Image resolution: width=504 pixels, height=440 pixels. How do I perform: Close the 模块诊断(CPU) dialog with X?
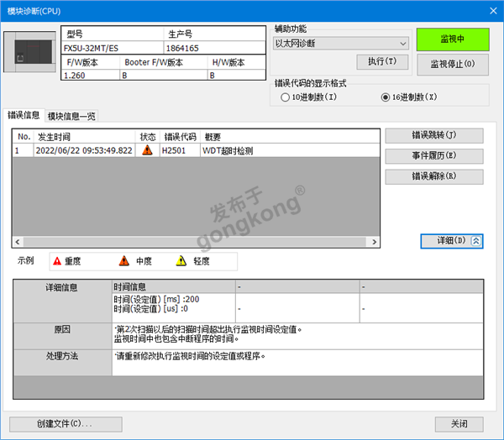pyautogui.click(x=493, y=11)
